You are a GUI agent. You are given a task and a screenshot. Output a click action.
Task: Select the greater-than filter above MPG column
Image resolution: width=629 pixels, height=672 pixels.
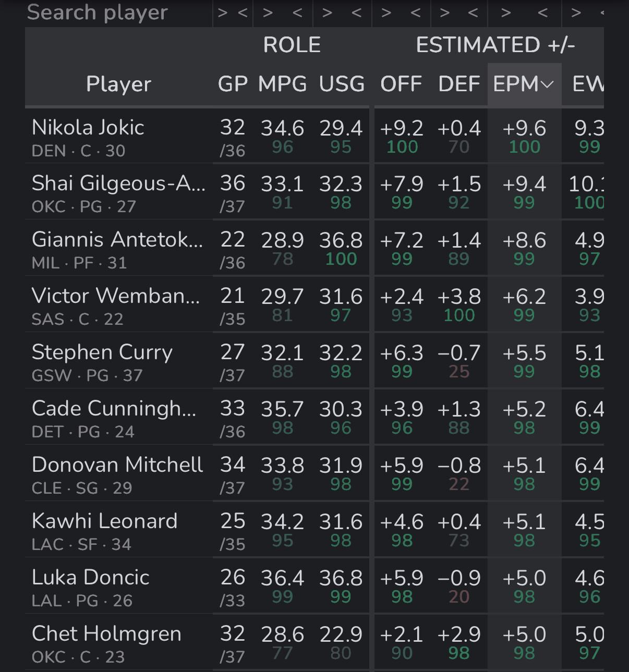click(x=268, y=13)
